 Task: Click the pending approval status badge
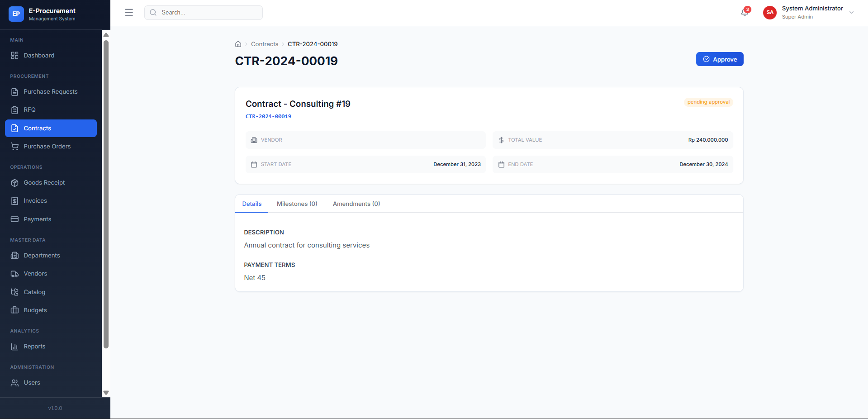708,102
